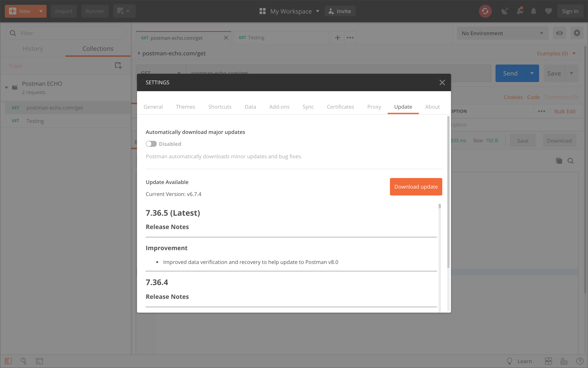Viewport: 588px width, 368px height.
Task: Click the New button
Action: (20, 11)
